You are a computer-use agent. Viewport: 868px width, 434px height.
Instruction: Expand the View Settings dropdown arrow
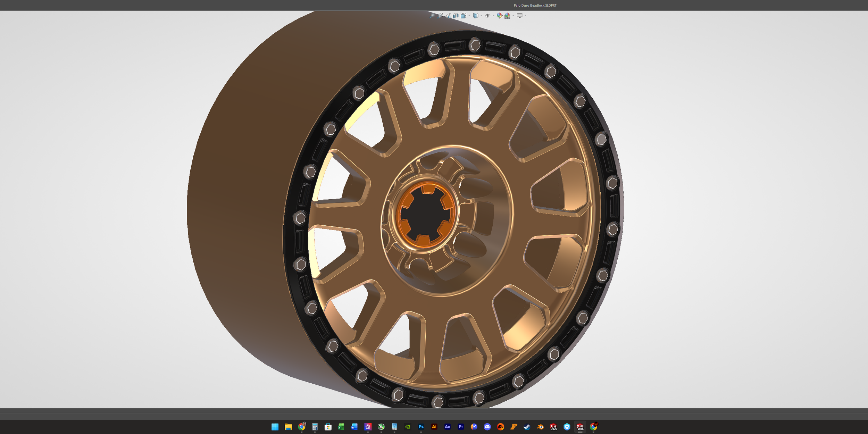pyautogui.click(x=526, y=16)
